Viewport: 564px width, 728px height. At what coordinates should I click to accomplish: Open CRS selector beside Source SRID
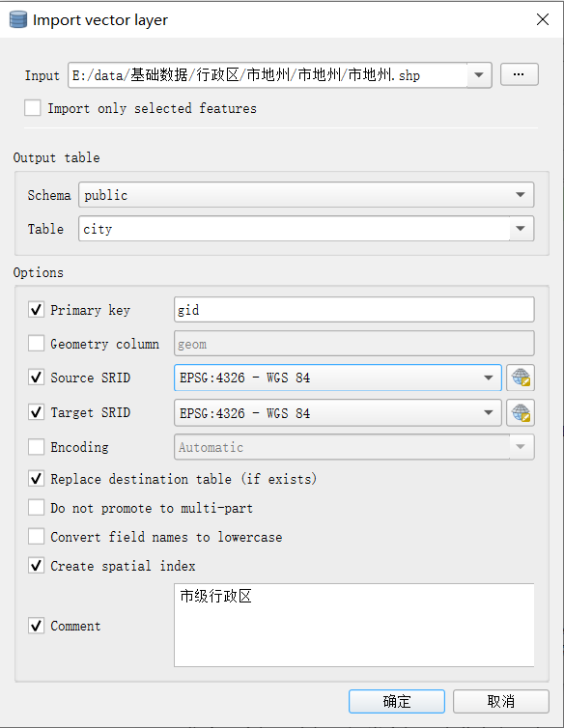[521, 378]
